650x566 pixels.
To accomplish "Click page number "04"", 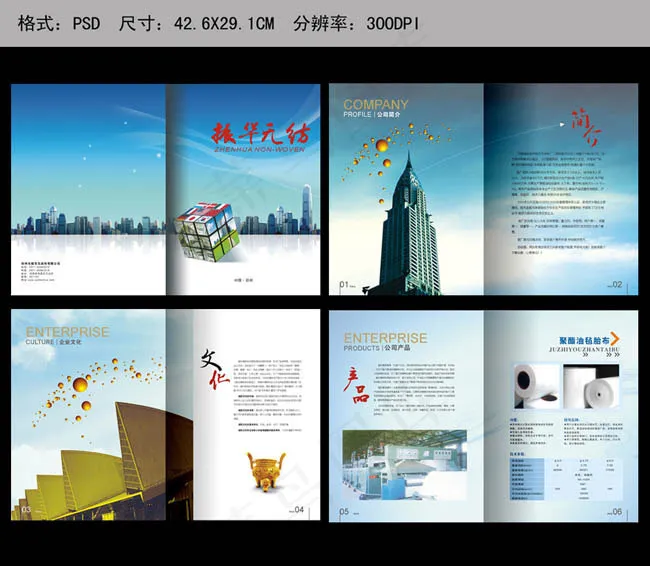I will [299, 510].
